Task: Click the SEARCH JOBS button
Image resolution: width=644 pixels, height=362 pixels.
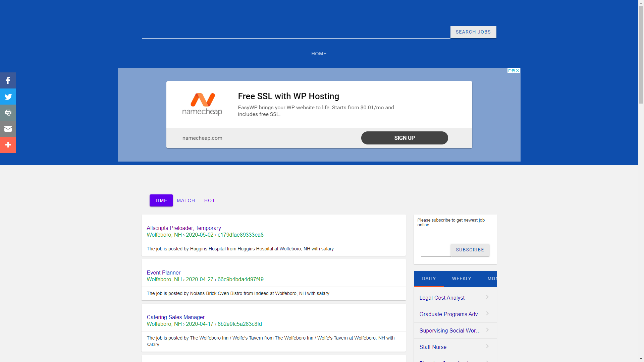Action: (x=473, y=32)
